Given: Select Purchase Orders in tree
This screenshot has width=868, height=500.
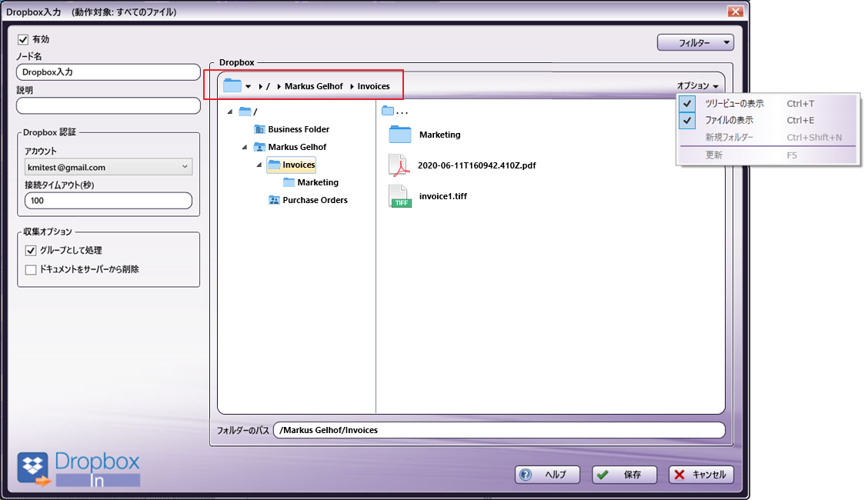Looking at the screenshot, I should point(315,200).
